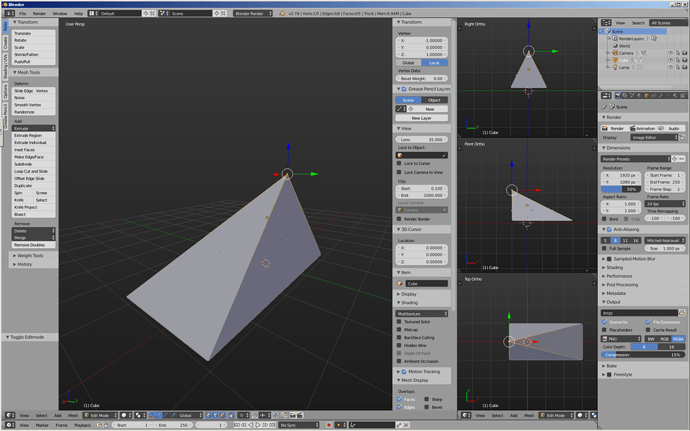
Task: Hide the Camera object via eye icon
Action: 671,53
